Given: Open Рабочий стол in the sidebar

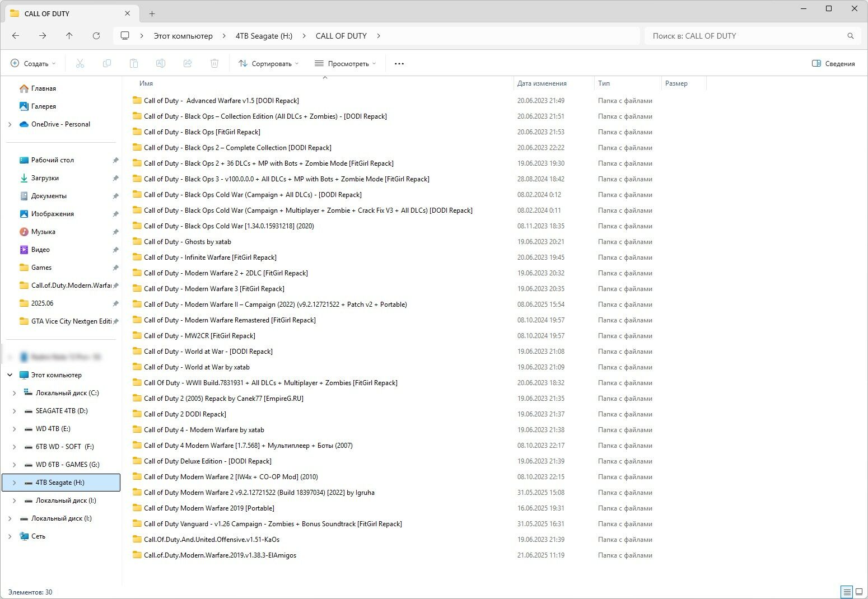Looking at the screenshot, I should coord(53,160).
